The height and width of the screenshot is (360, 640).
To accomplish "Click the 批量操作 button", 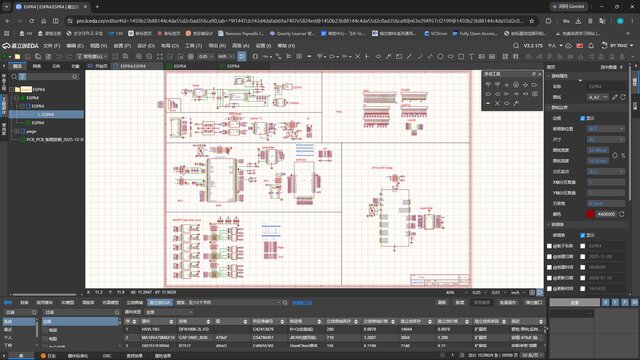I will tap(508, 302).
